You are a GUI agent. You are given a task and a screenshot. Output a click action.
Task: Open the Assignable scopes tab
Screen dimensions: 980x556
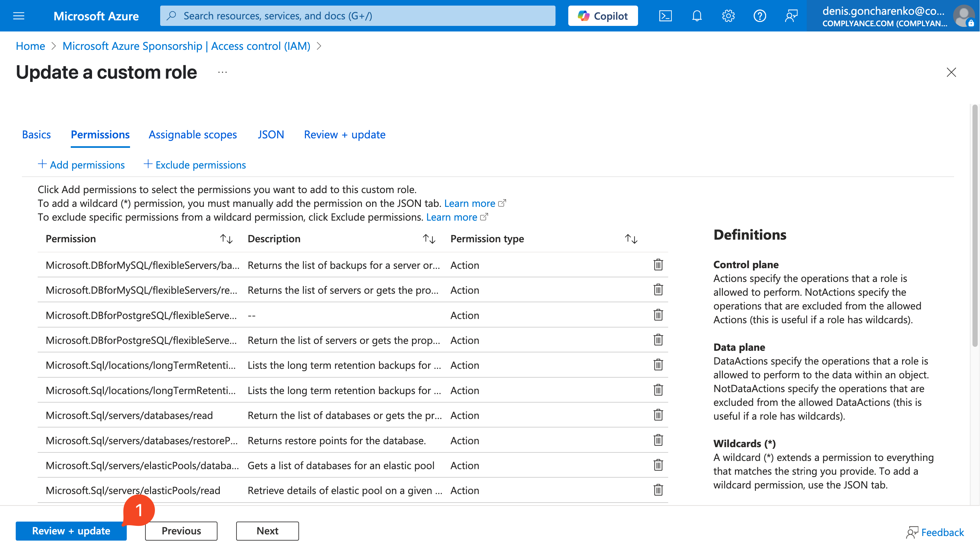pyautogui.click(x=193, y=134)
